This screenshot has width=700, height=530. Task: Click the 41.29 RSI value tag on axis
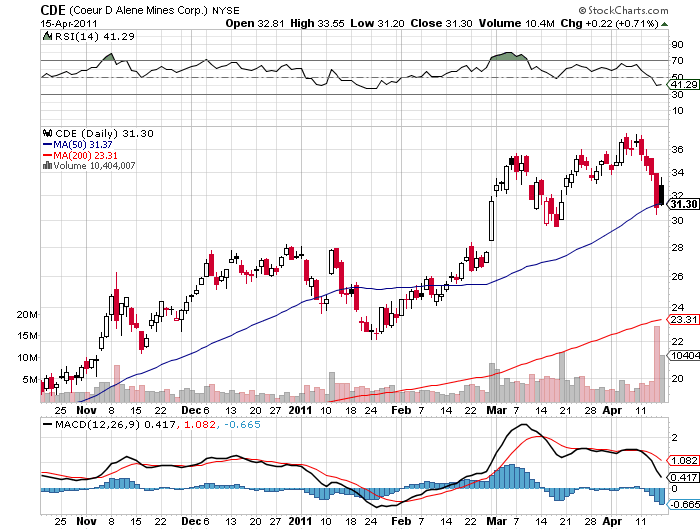[x=683, y=84]
